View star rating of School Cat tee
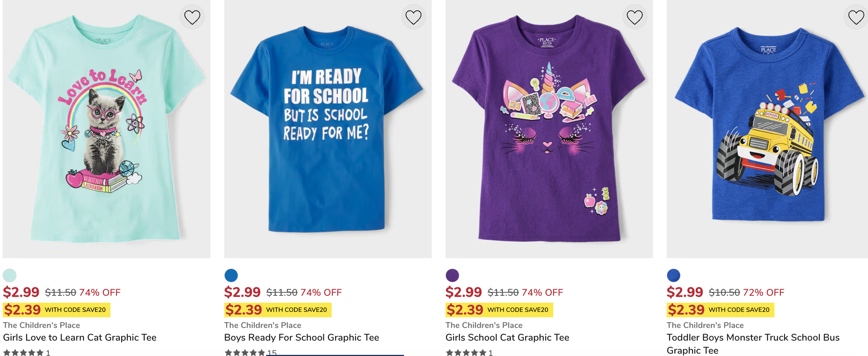Screen dimensions: 868x356 click(466, 353)
